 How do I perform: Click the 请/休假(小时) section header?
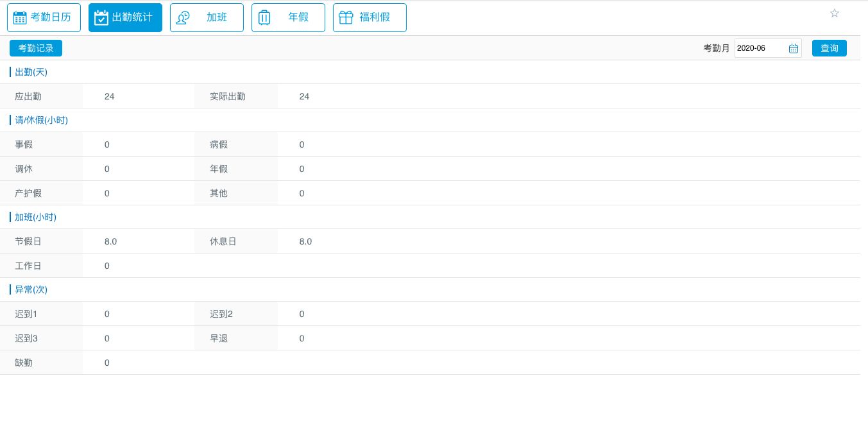click(41, 121)
